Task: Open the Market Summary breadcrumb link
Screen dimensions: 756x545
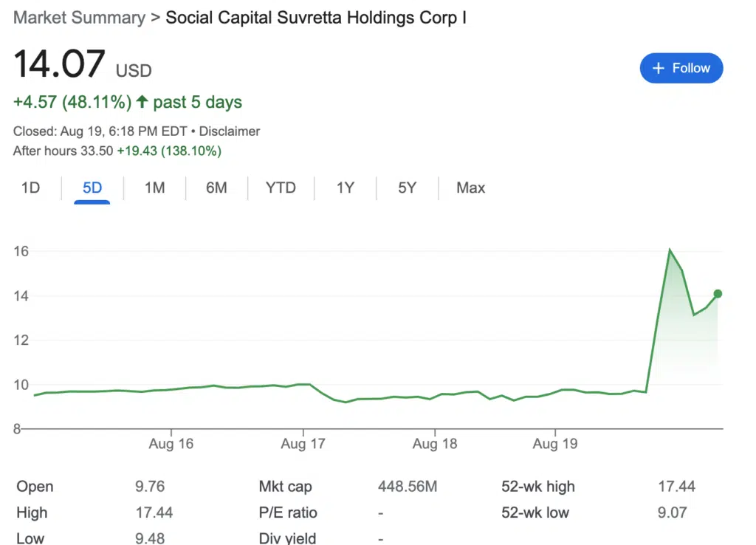Action: click(79, 18)
